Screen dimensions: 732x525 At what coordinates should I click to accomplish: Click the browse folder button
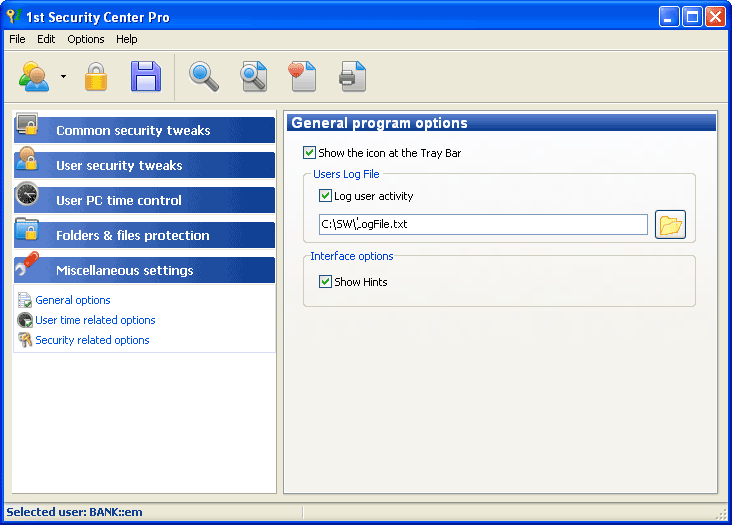tap(670, 224)
